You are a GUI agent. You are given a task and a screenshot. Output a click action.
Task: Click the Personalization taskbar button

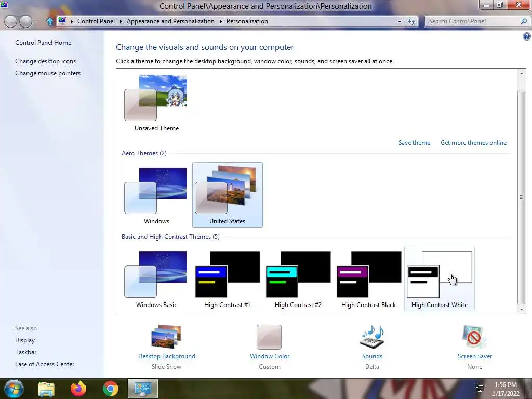click(143, 389)
